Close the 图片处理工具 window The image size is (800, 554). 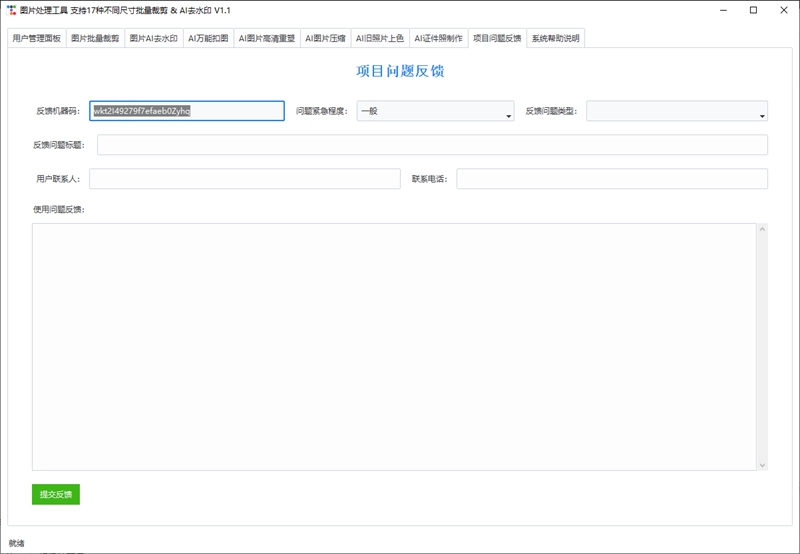tap(784, 10)
